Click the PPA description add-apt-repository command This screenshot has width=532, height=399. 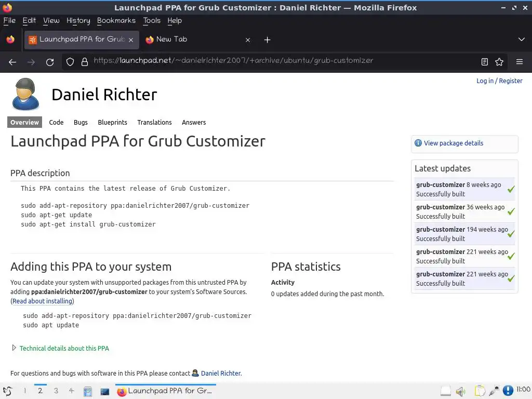(x=135, y=206)
